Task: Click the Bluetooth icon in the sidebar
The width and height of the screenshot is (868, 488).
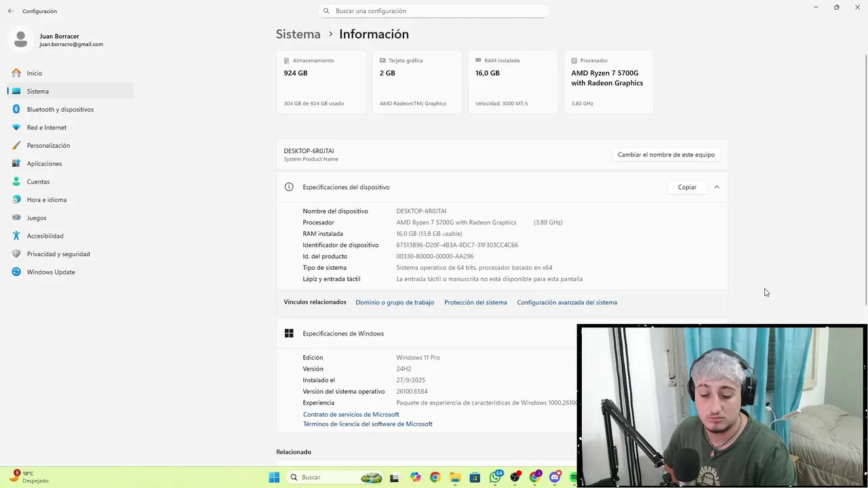Action: pyautogui.click(x=16, y=109)
